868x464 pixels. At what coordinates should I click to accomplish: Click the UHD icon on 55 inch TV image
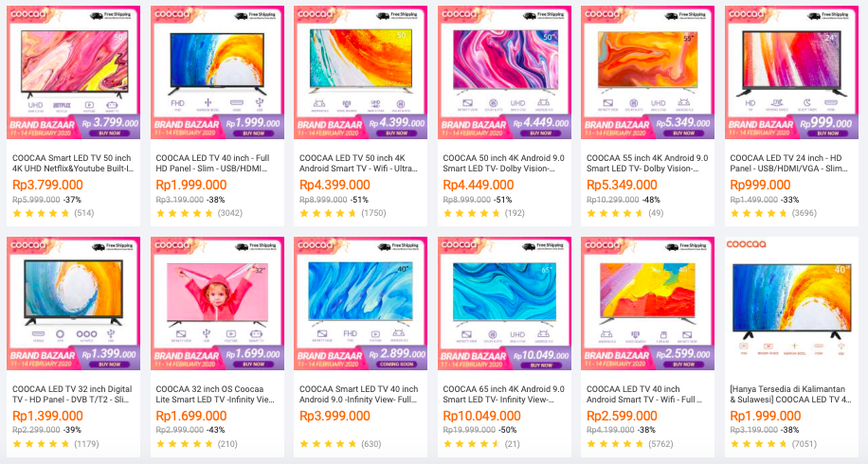[x=659, y=103]
